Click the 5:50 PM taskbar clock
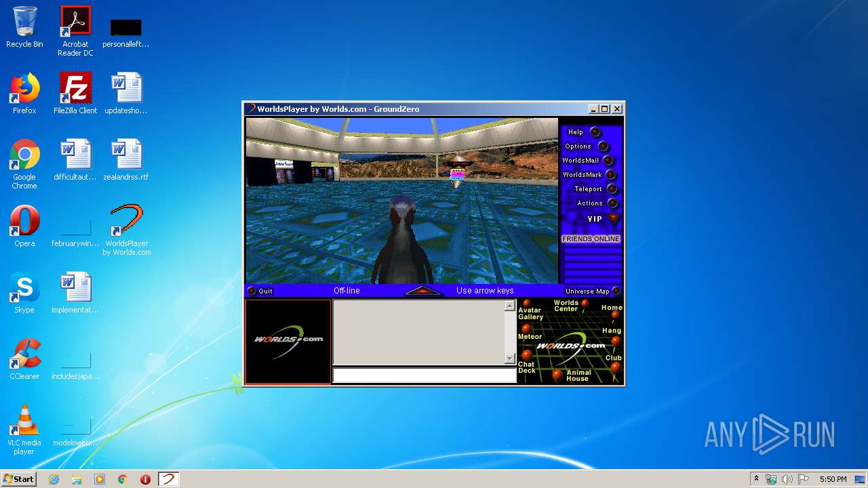The image size is (868, 488). (833, 479)
